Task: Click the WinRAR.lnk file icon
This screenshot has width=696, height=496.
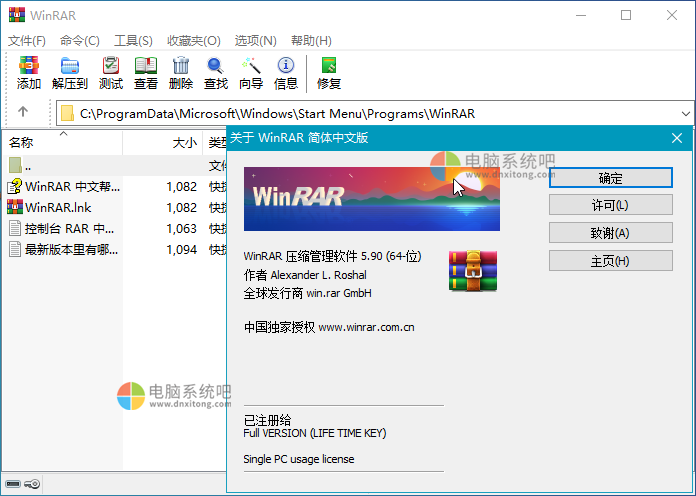Action: (15, 207)
